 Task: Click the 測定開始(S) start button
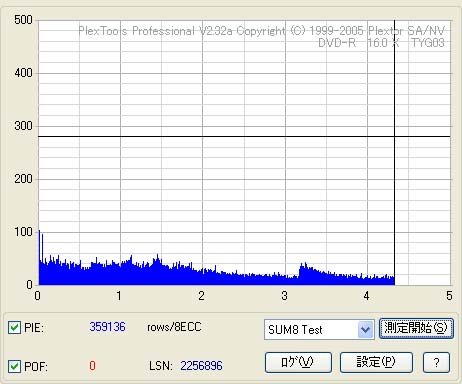[x=416, y=328]
